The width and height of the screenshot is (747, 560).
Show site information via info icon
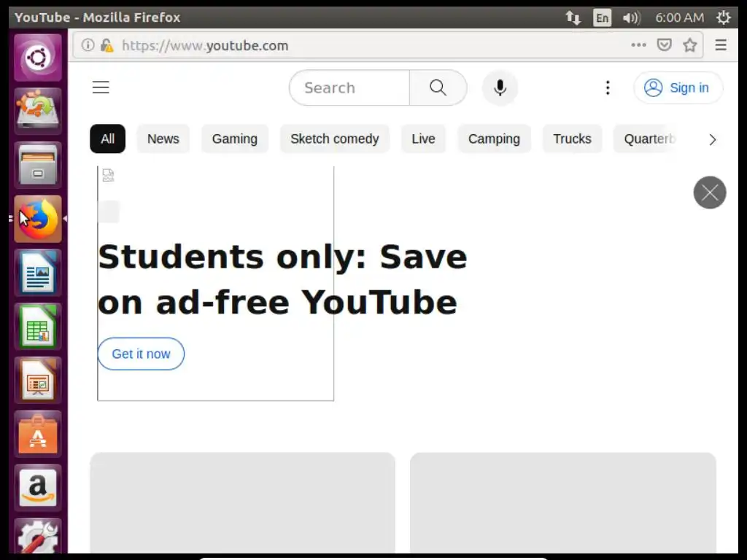tap(88, 45)
